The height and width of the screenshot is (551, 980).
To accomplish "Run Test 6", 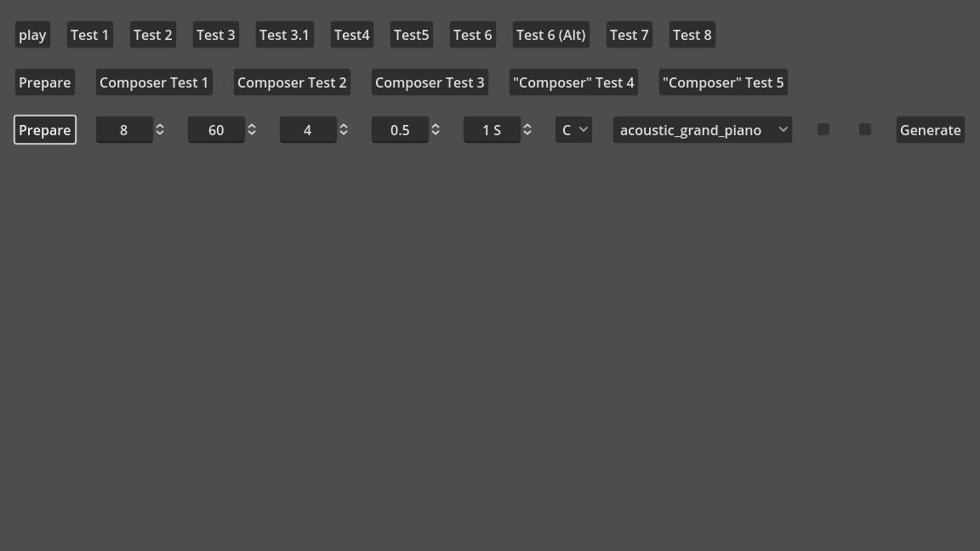I will coord(472,35).
